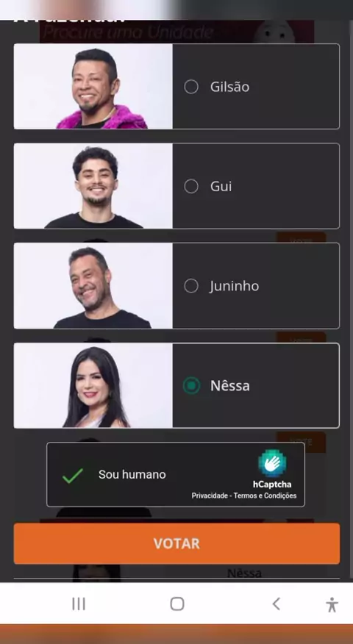Tap the Android recent apps icon
Screen dimensions: 353x644
point(79,604)
